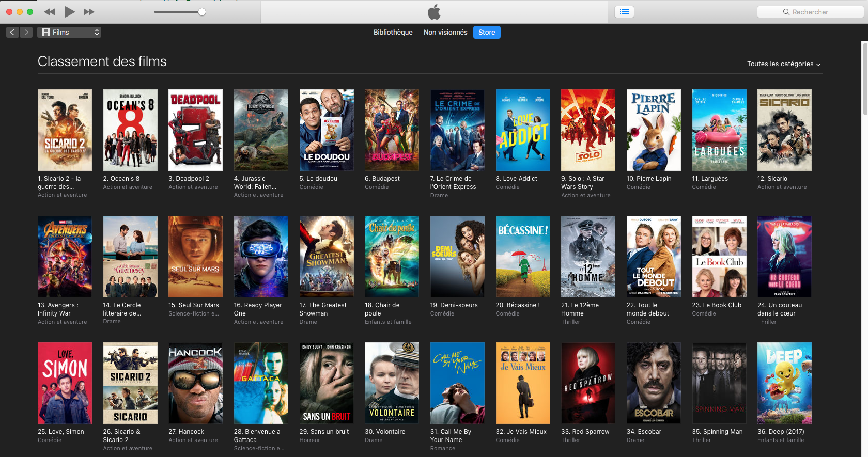Open the Demi-soeurs poster
The image size is (868, 457).
click(x=457, y=257)
